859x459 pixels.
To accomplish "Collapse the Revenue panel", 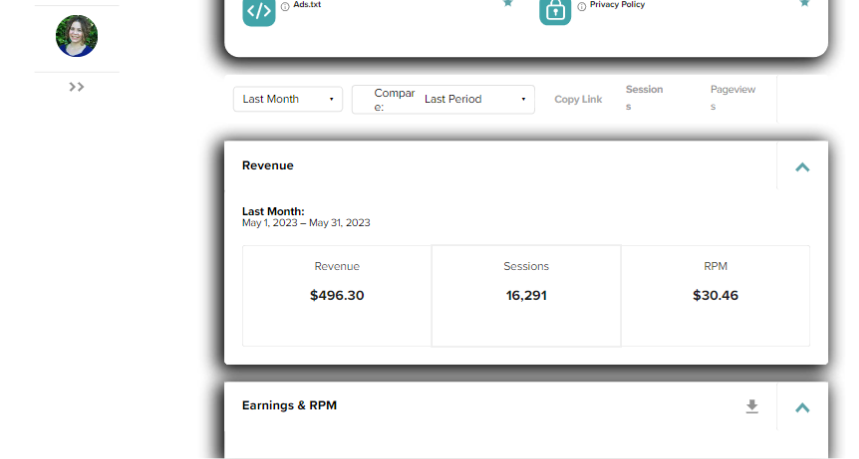I will point(802,167).
